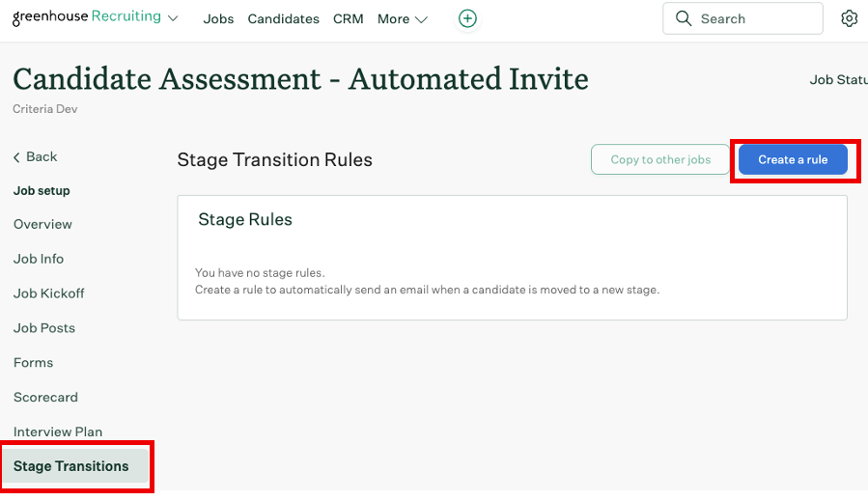Viewport: 868px width, 501px height.
Task: Open Job Posts in sidebar
Action: 44,328
